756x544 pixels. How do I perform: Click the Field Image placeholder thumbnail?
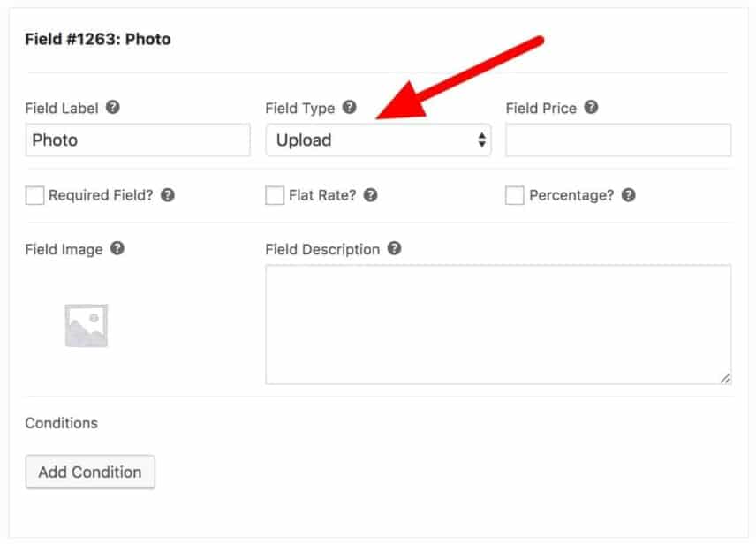[86, 324]
